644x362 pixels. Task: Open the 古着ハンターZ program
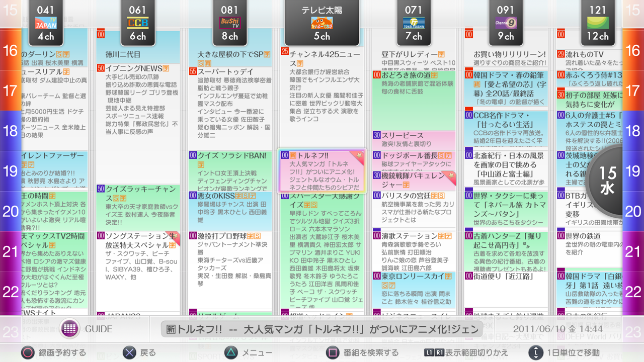[506, 251]
